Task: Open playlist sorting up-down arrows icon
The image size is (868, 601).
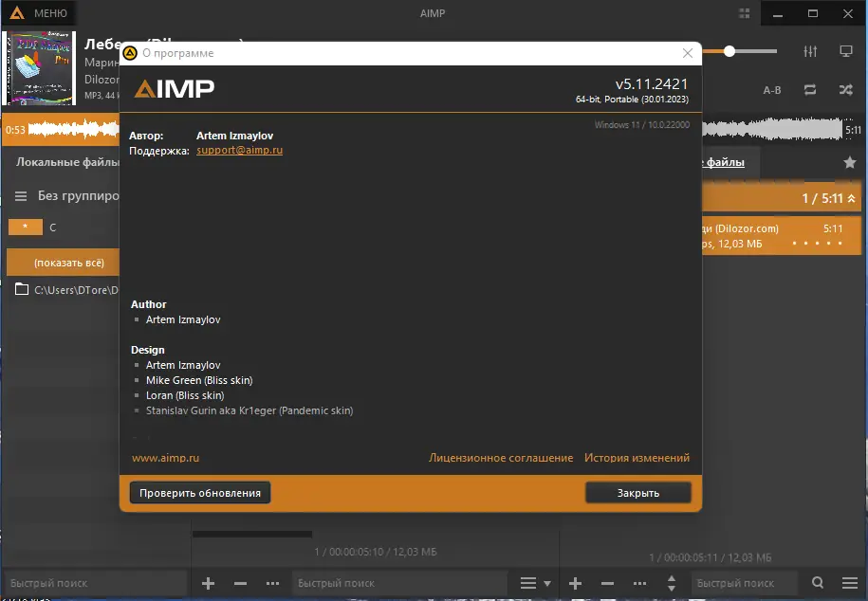Action: (671, 583)
